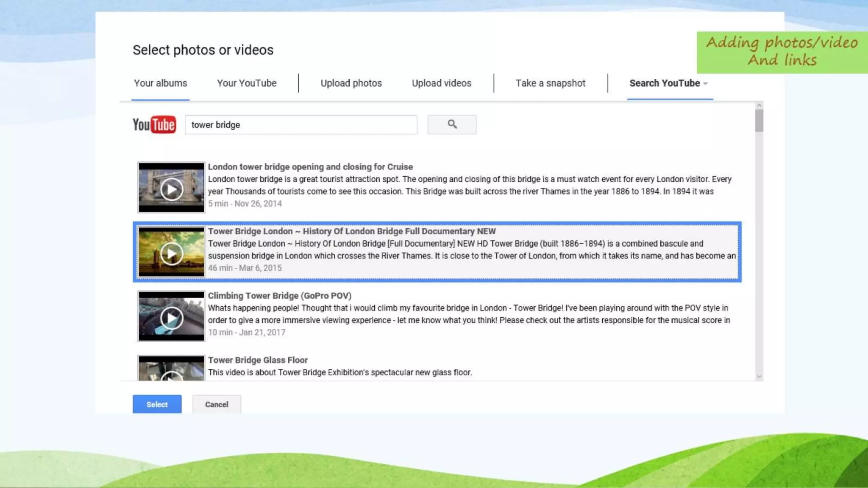Click the magnifier search button

(452, 125)
